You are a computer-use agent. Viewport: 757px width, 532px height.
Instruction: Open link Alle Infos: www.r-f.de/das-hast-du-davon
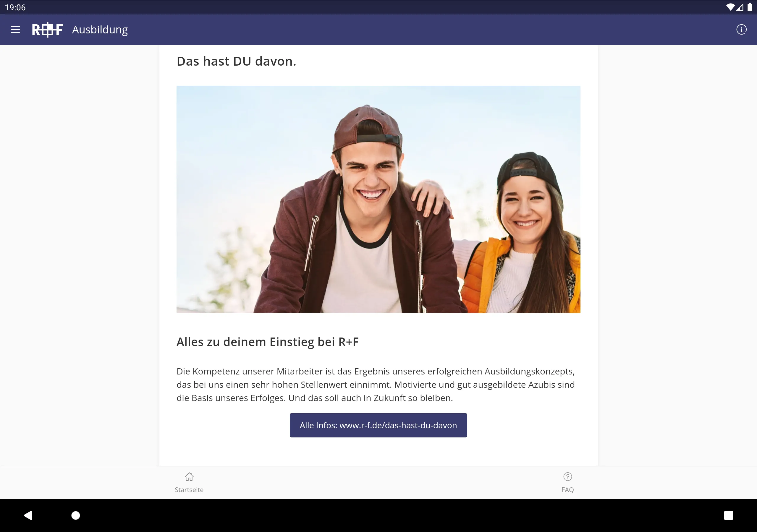[x=378, y=425]
